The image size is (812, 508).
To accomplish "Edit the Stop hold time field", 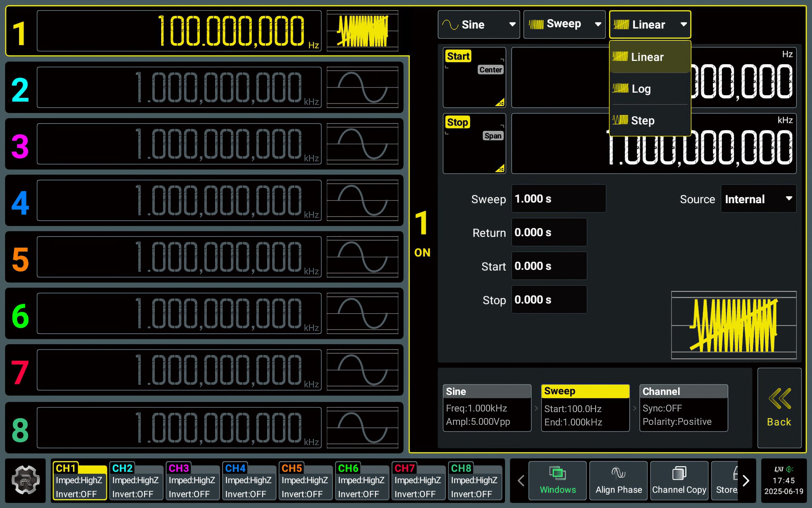I will (x=549, y=300).
